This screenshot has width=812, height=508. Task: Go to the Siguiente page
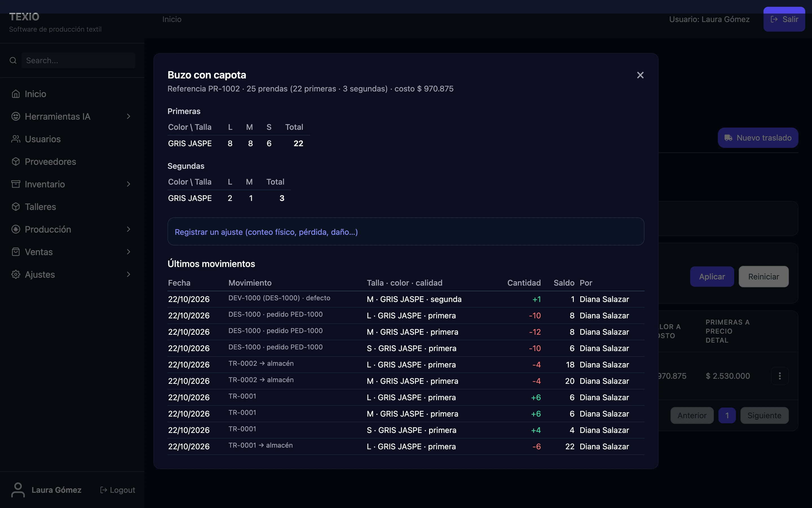click(x=764, y=415)
